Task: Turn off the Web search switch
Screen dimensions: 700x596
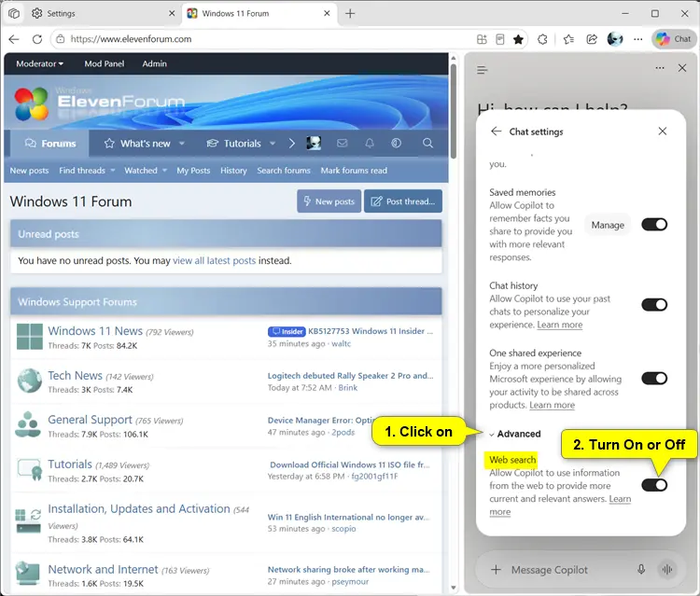Action: coord(654,485)
